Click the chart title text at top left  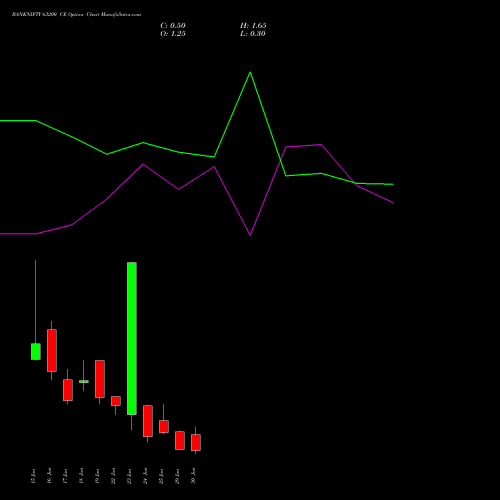tap(76, 15)
